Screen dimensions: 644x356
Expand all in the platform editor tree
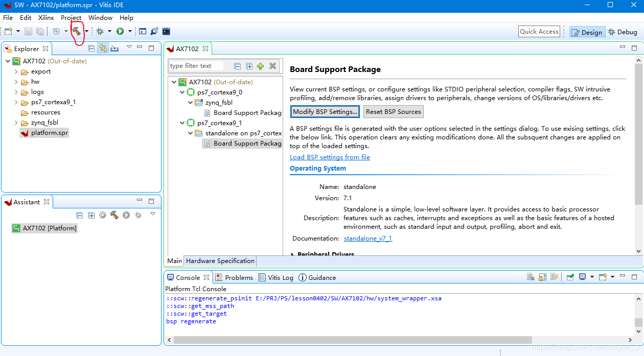[249, 66]
